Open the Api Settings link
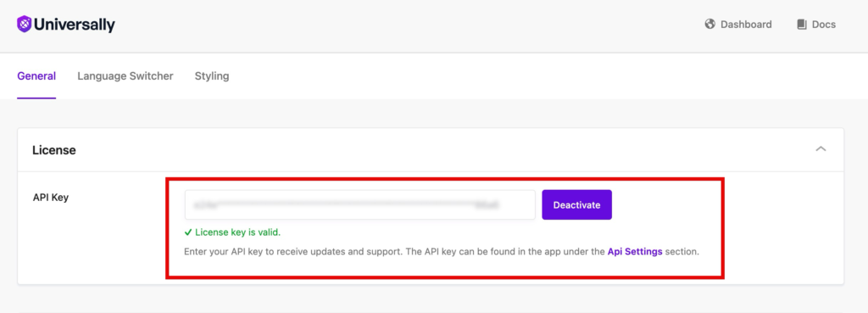 [635, 252]
